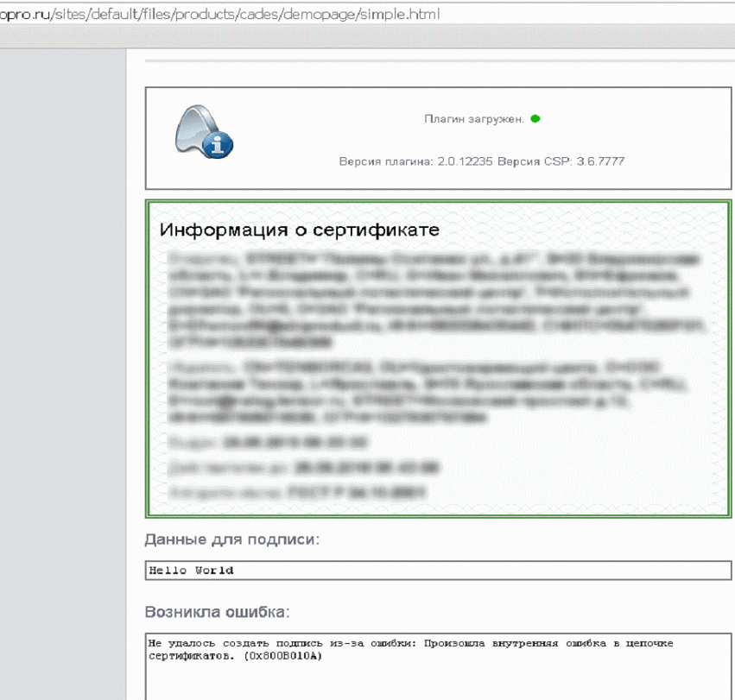Click the "Версия плагина: 2.0.12235" text
Viewport: 735px width, 700px height.
click(x=415, y=161)
